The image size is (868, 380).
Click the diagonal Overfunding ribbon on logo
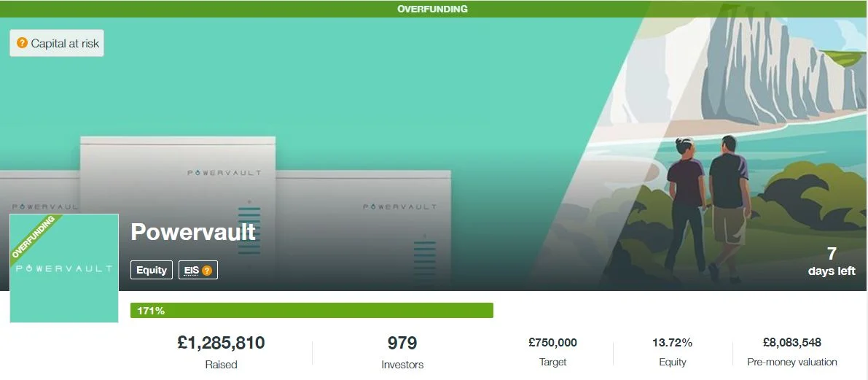tap(34, 236)
